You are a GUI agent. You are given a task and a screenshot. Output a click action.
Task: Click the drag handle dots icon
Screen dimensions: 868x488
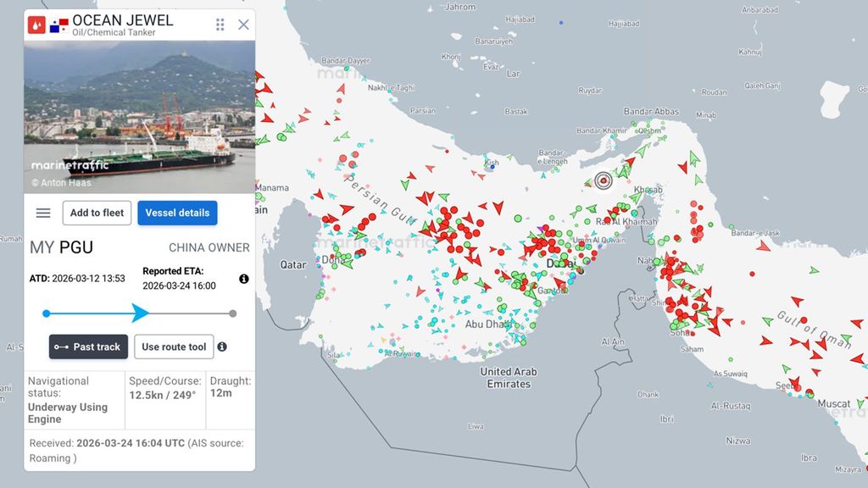[220, 25]
